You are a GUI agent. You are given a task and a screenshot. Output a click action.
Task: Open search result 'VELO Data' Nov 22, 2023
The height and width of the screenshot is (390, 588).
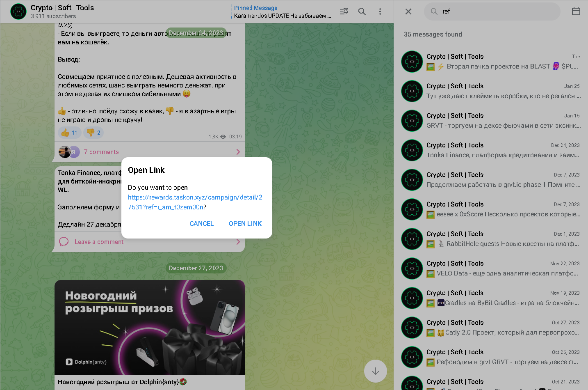[x=491, y=268]
